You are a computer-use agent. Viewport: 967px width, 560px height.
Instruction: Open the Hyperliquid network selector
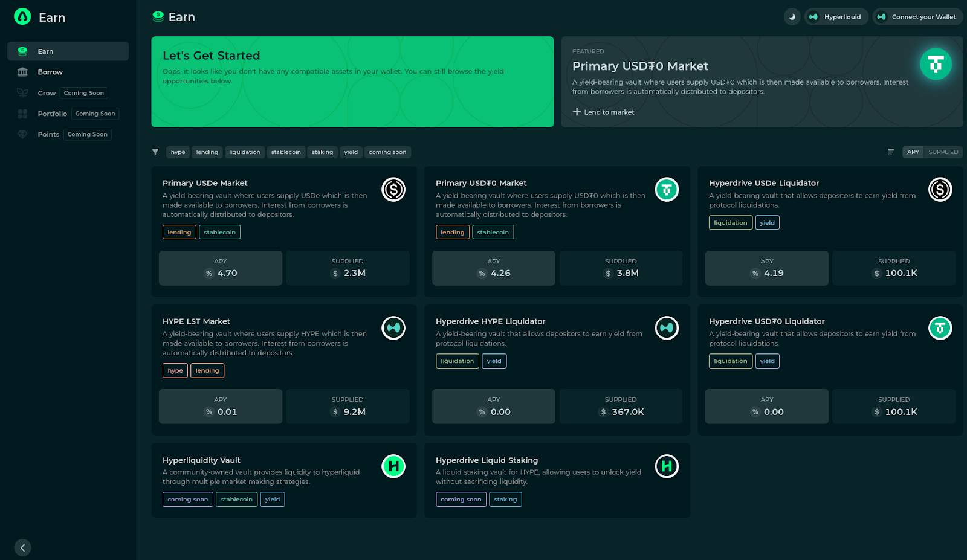[x=836, y=17]
